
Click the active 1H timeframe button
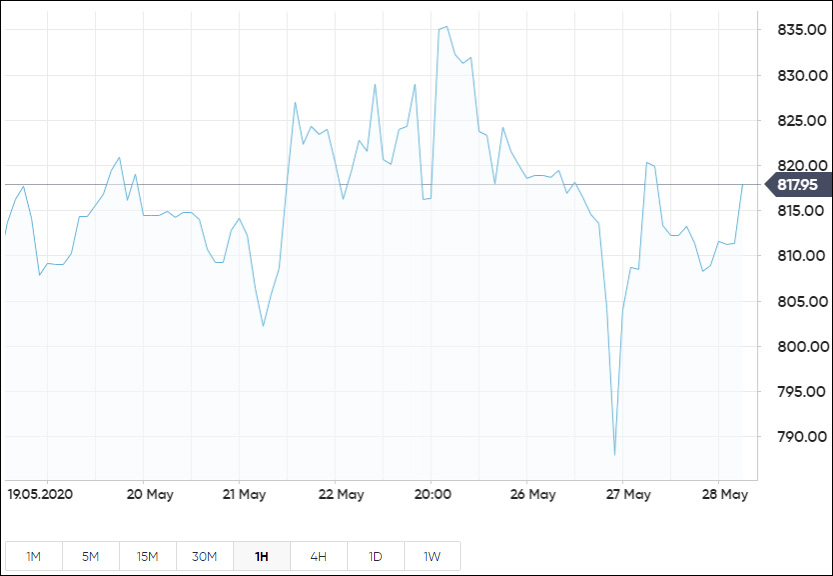261,556
